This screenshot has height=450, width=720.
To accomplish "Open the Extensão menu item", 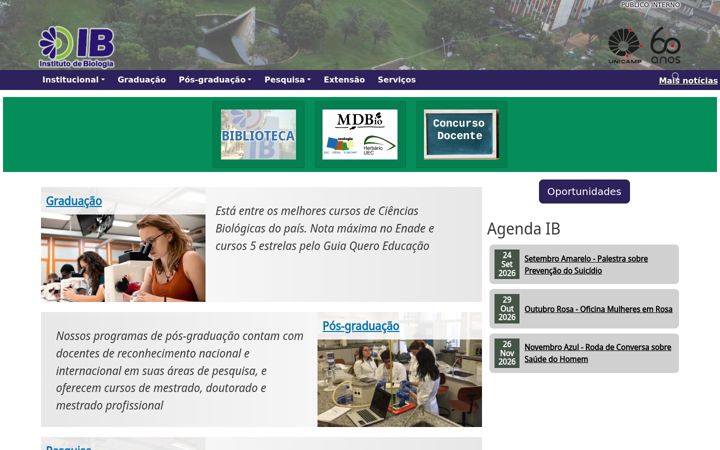I will (x=344, y=80).
